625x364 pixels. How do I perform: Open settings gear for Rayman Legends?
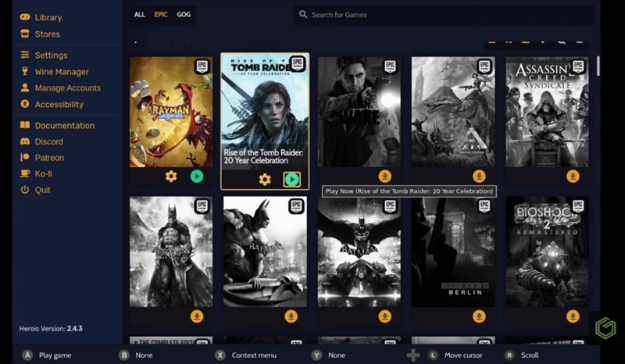171,177
